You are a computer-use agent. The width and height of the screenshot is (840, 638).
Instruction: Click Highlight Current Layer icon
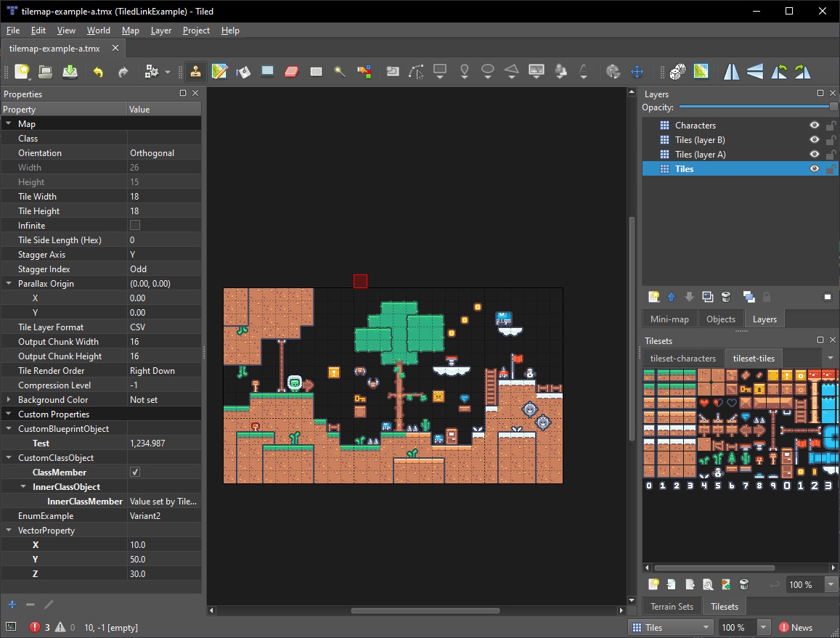pos(827,297)
